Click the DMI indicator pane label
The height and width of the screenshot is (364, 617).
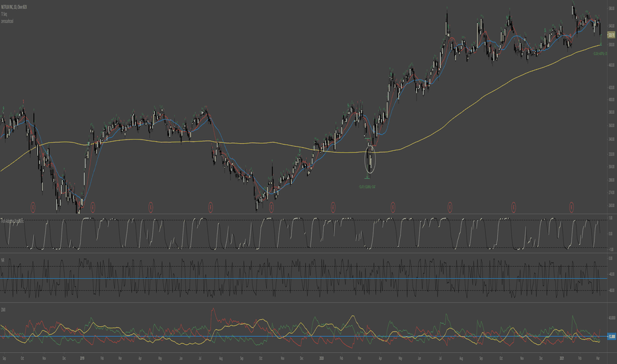3,310
